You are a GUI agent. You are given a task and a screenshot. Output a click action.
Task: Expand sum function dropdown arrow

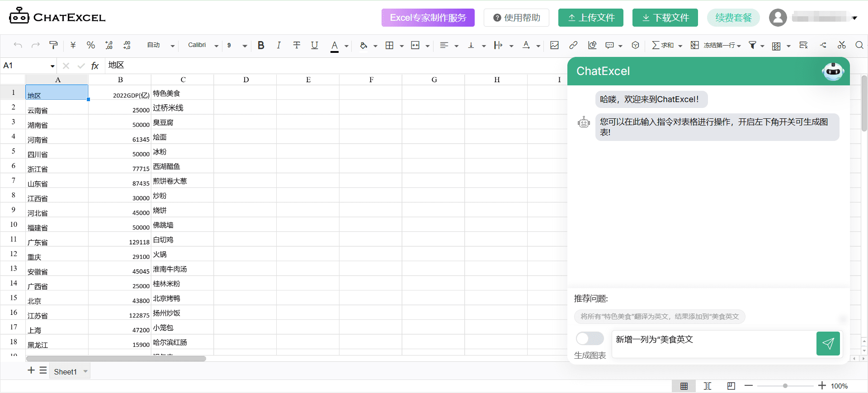(x=680, y=46)
